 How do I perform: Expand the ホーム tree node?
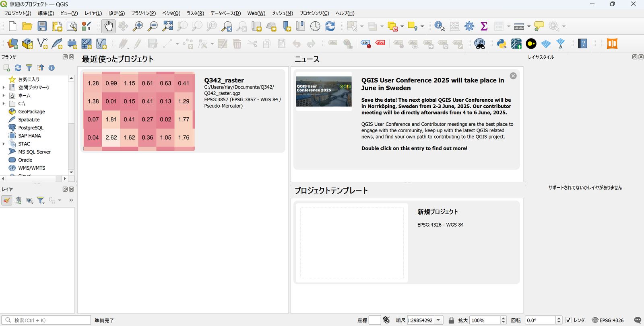[4, 95]
